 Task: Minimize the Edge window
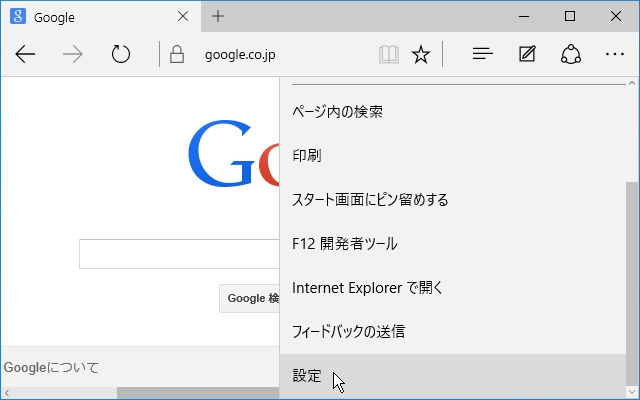click(x=524, y=16)
